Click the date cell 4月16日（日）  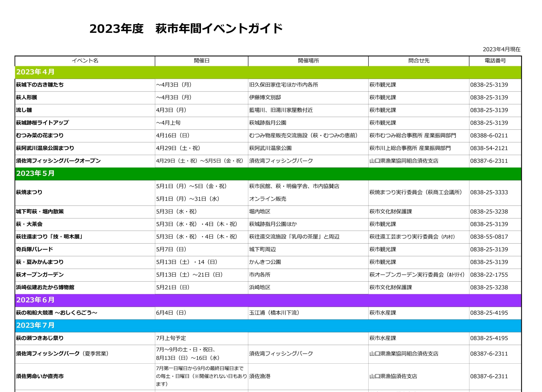173,136
